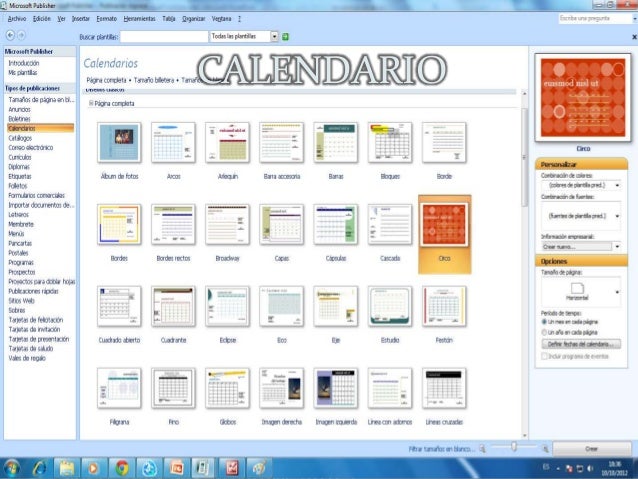Select the Cuadrado abierto calendar template
638x479 pixels.
pos(119,306)
